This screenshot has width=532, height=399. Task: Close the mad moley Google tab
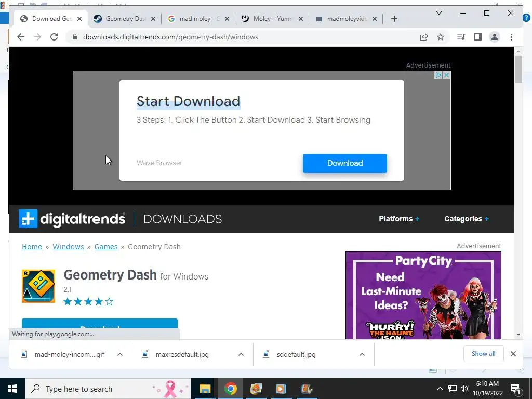[227, 19]
